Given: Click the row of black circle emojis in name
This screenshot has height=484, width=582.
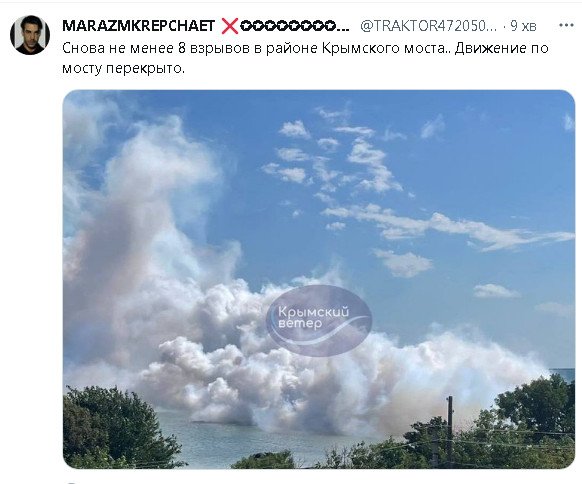Looking at the screenshot, I should [295, 26].
